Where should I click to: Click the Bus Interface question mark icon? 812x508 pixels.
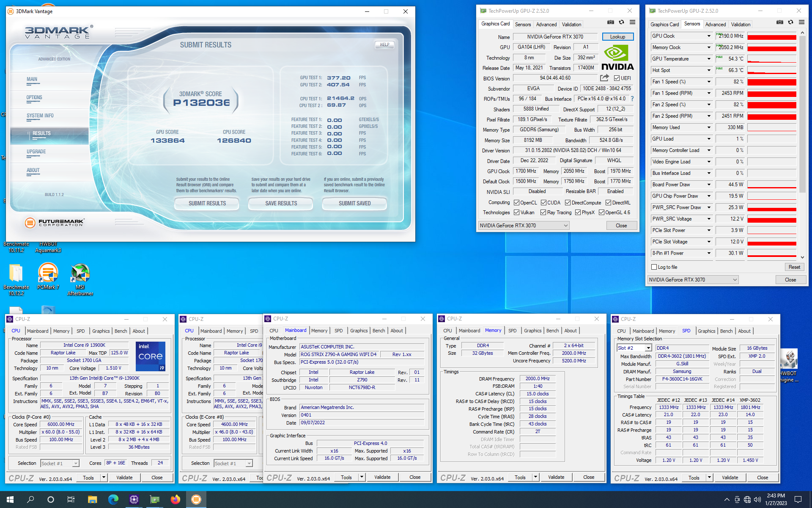(x=632, y=99)
